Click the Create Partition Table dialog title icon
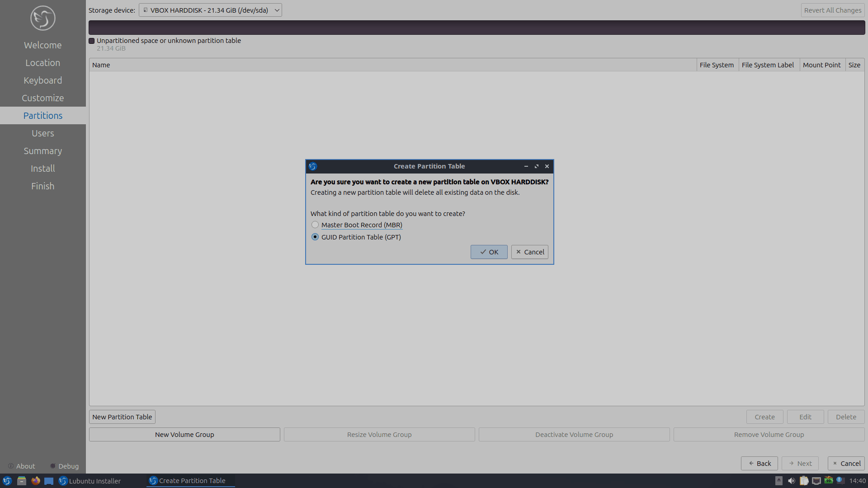Image resolution: width=868 pixels, height=488 pixels. 313,166
